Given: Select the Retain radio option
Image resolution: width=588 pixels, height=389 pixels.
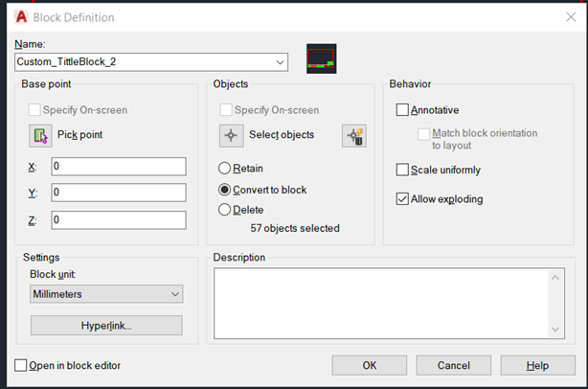Looking at the screenshot, I should (x=224, y=168).
